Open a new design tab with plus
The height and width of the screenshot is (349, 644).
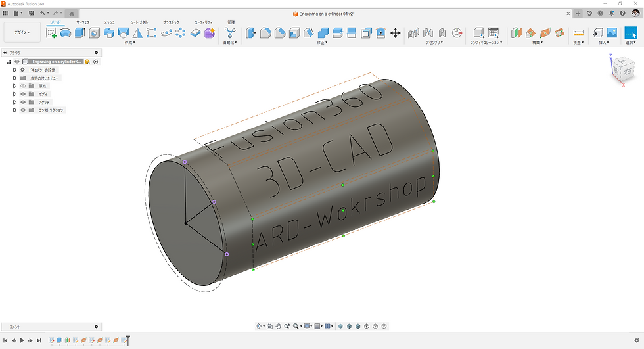tap(578, 14)
